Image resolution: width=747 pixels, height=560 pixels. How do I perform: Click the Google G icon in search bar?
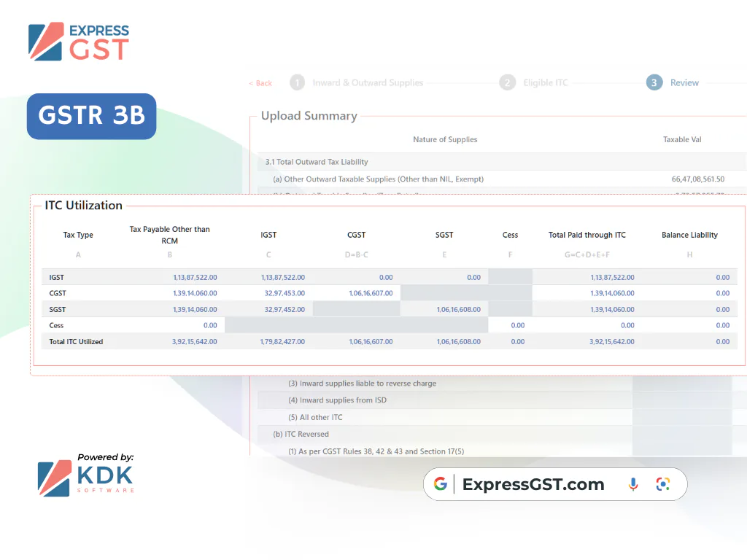[x=441, y=484]
